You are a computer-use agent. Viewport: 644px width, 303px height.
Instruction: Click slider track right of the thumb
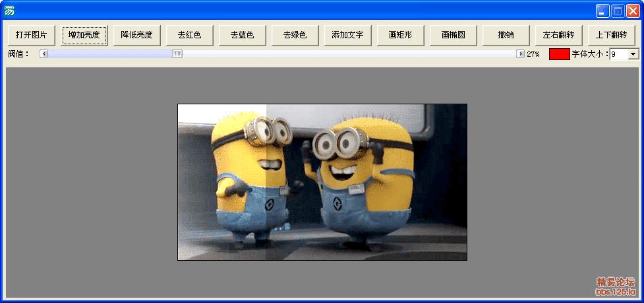(349, 54)
